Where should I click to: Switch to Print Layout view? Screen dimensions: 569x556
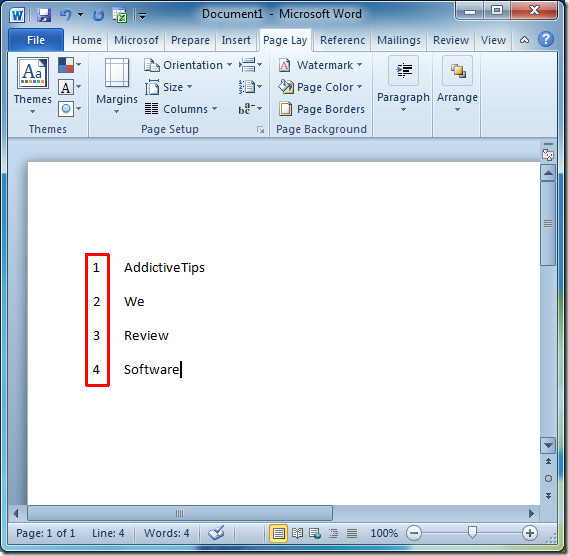[x=278, y=533]
